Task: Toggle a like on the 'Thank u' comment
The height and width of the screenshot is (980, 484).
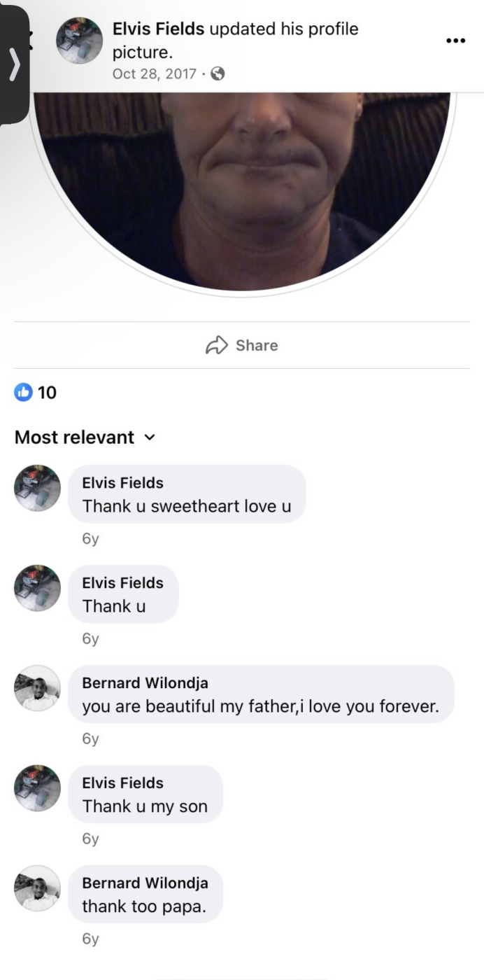Action: click(x=123, y=594)
